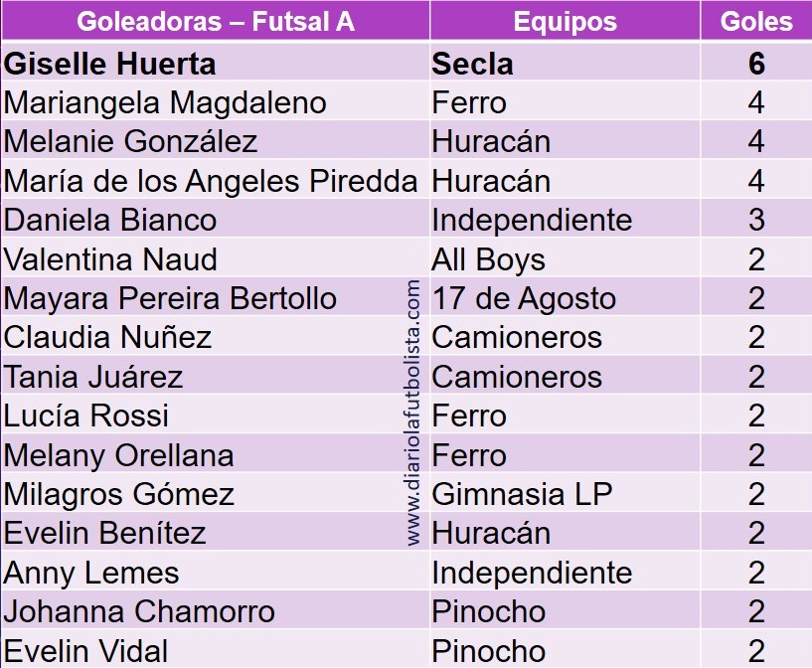Click Daniela Bianco's goal count of 3

755,220
